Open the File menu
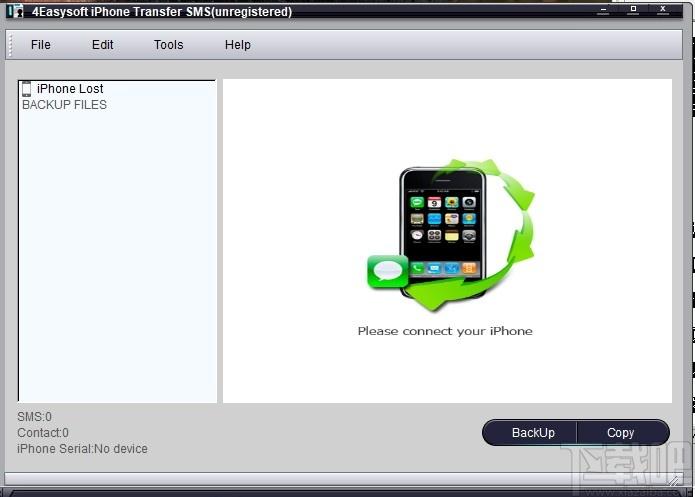695x497 pixels. pyautogui.click(x=40, y=45)
